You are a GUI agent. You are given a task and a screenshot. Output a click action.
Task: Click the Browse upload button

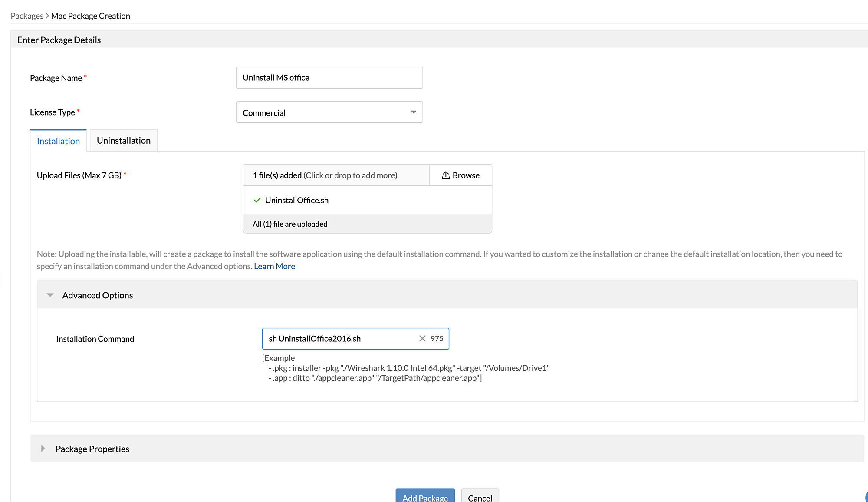[461, 175]
